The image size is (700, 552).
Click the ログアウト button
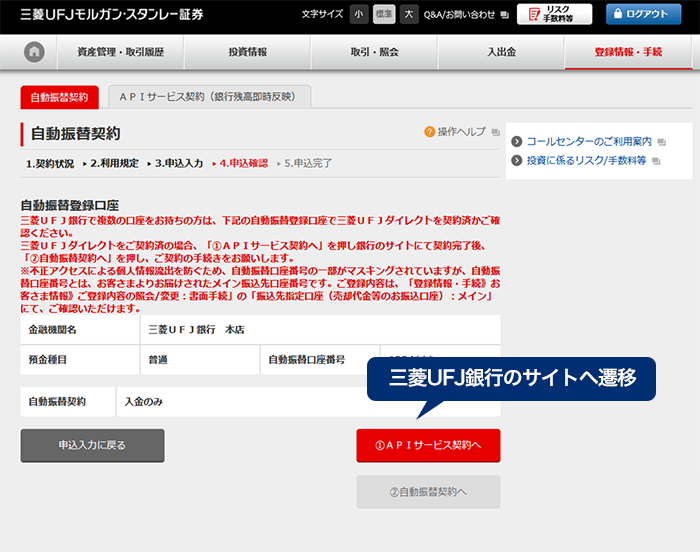(643, 14)
